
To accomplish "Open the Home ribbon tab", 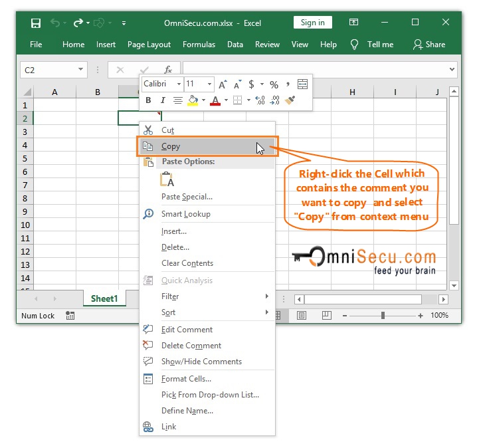I will tap(73, 45).
